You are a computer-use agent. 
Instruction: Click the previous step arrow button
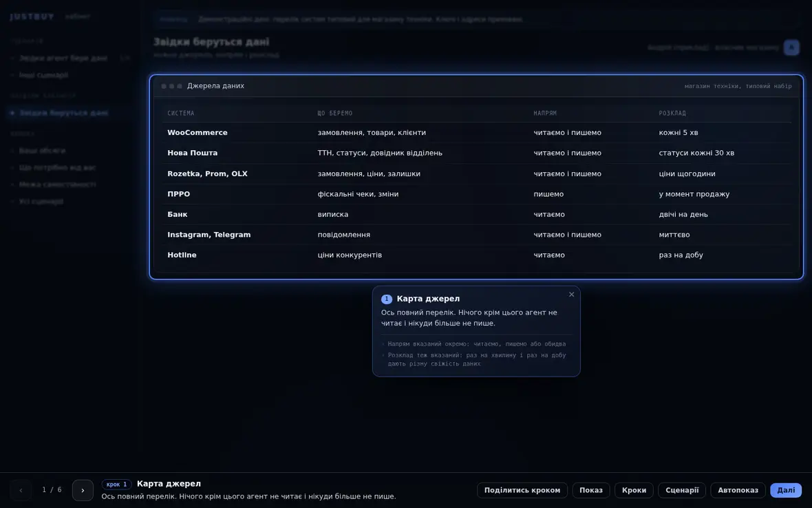21,490
